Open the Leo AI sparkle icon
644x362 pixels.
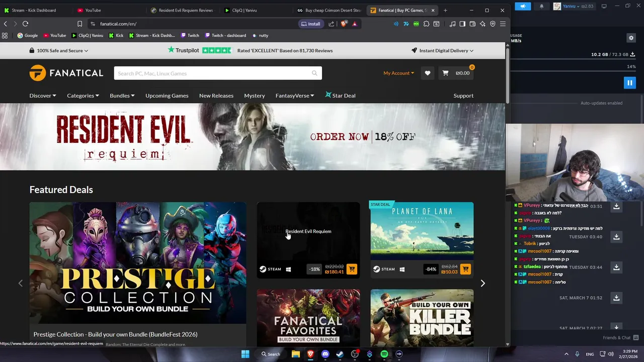pos(482,24)
